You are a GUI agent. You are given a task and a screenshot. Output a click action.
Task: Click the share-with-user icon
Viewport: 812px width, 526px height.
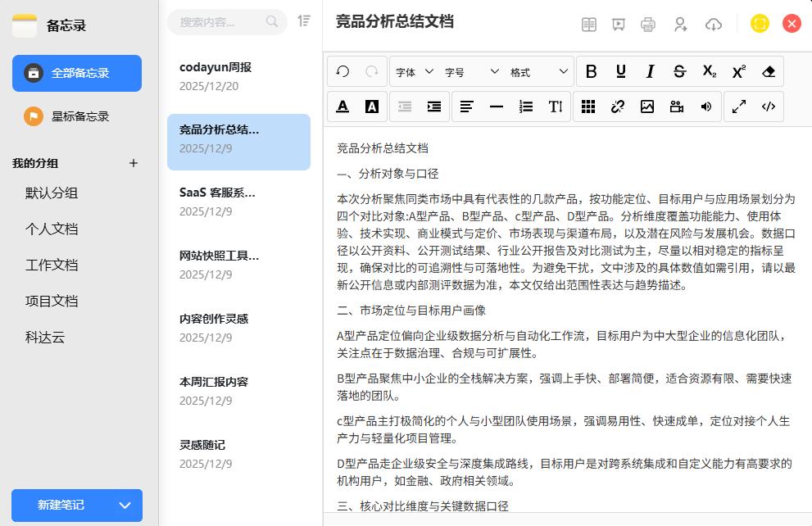[680, 24]
